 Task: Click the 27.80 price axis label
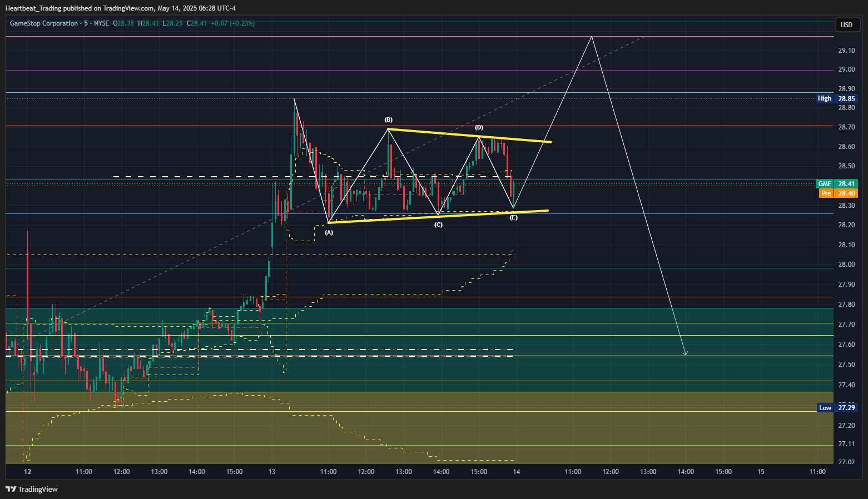(x=846, y=305)
